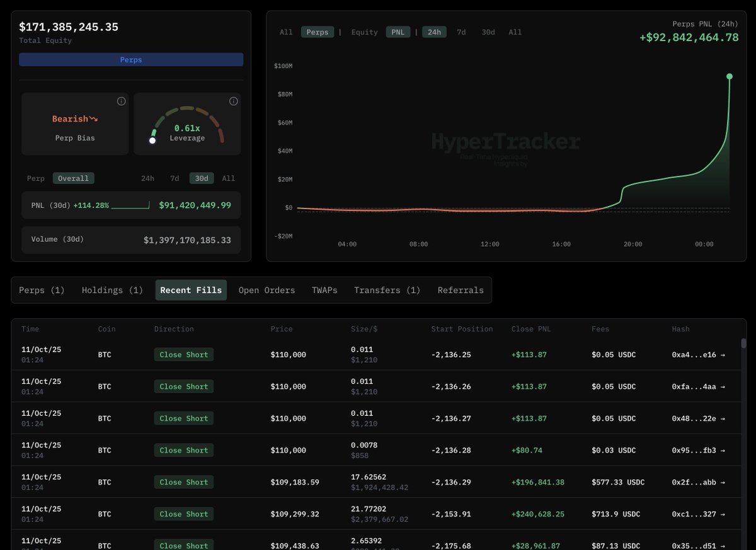Switch the chart to Equity view
The width and height of the screenshot is (756, 550).
click(364, 32)
